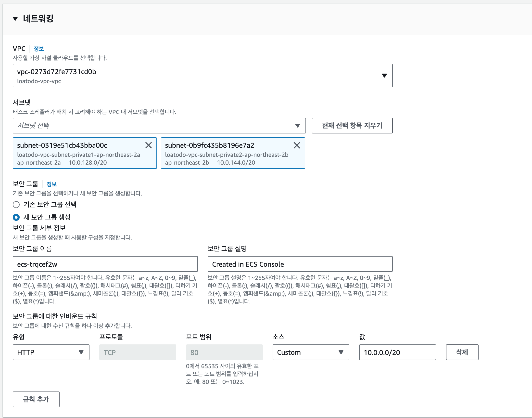
Task: Click the 값 field with 10.0.0.0/20
Action: click(x=397, y=352)
